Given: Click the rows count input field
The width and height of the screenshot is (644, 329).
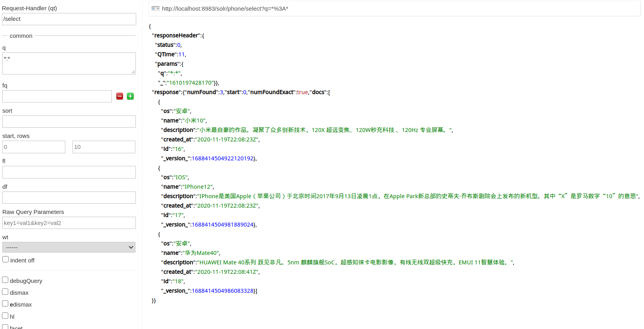Looking at the screenshot, I should click(104, 147).
